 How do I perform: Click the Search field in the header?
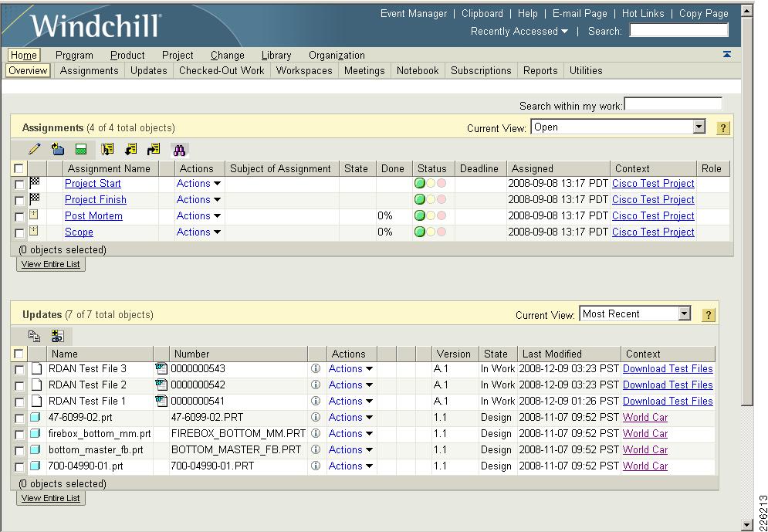[679, 30]
